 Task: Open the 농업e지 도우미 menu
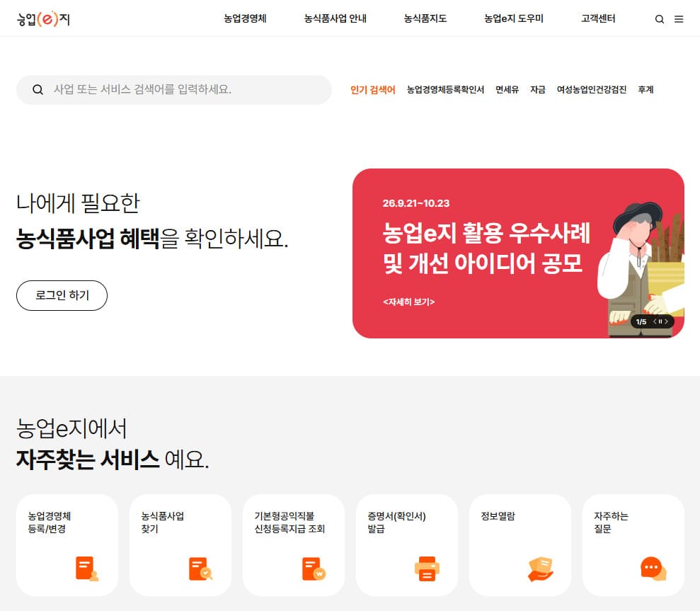(x=514, y=18)
